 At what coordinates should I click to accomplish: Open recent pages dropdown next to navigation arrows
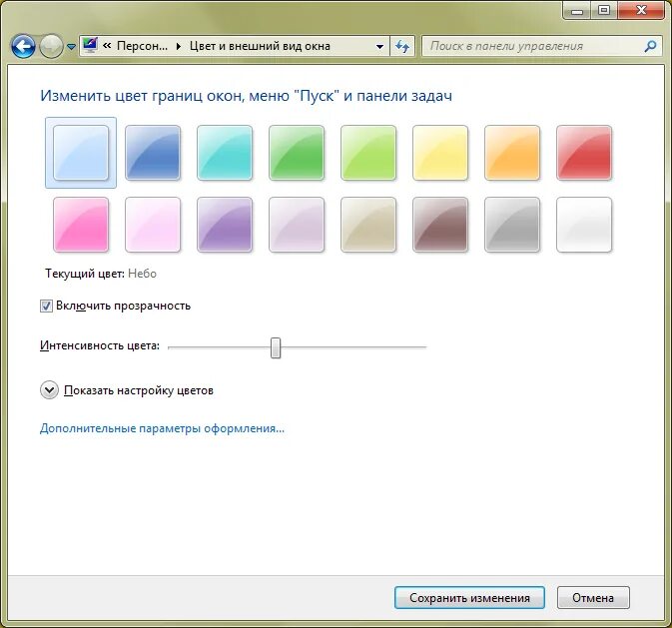tap(72, 46)
